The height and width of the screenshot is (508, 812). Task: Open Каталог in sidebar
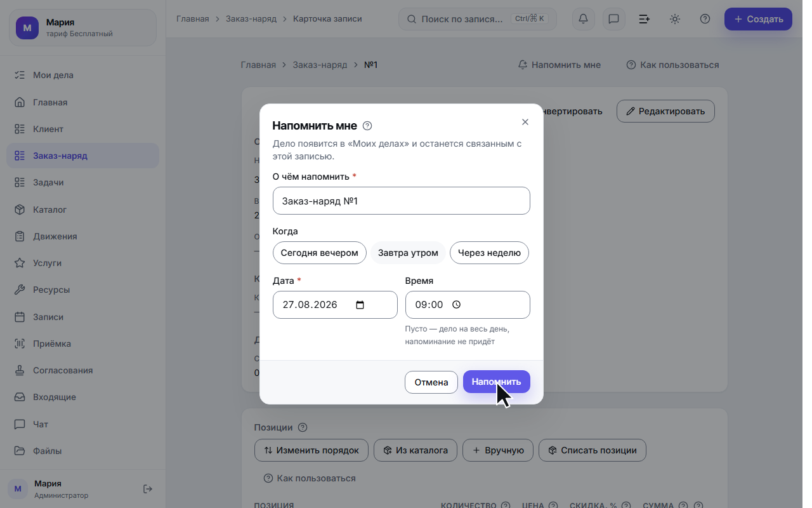(x=82, y=210)
